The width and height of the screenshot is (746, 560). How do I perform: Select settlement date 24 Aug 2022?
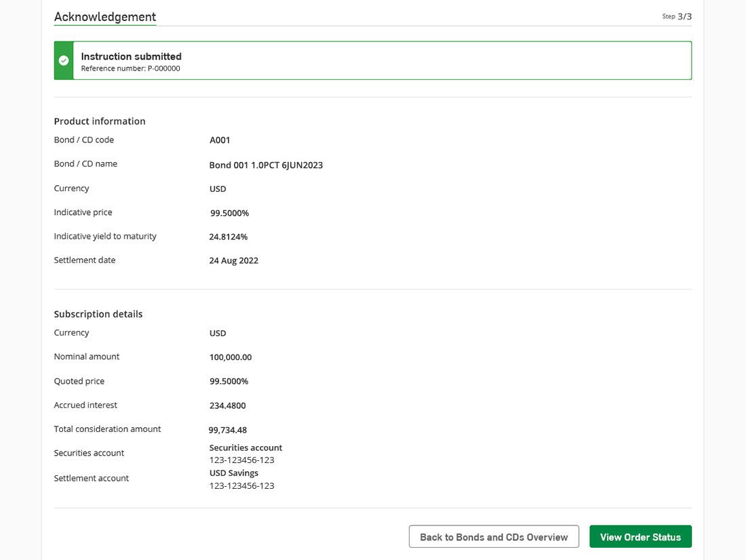tap(233, 260)
